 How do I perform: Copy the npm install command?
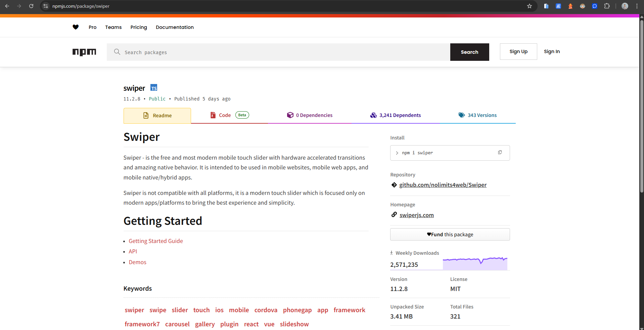tap(500, 153)
